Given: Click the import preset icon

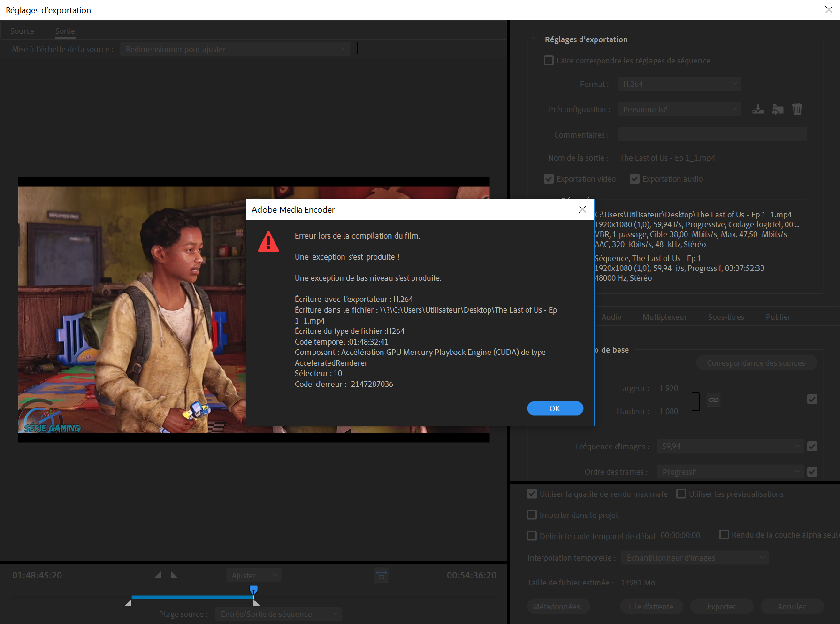Looking at the screenshot, I should [x=778, y=109].
